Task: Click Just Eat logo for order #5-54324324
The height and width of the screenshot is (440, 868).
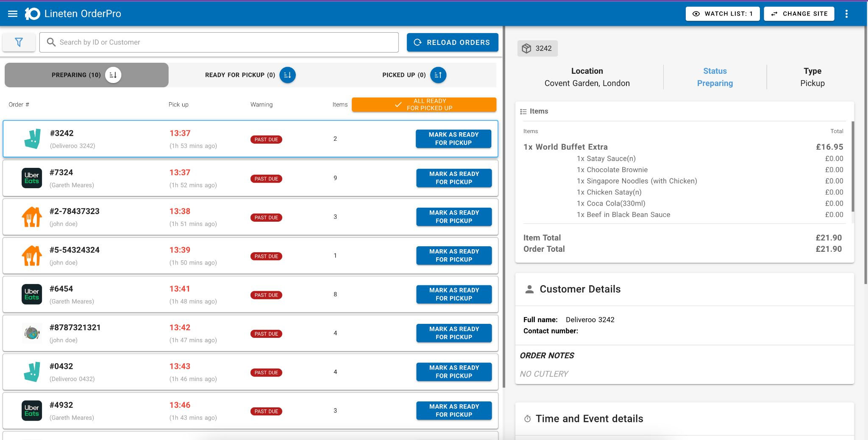Action: coord(32,256)
